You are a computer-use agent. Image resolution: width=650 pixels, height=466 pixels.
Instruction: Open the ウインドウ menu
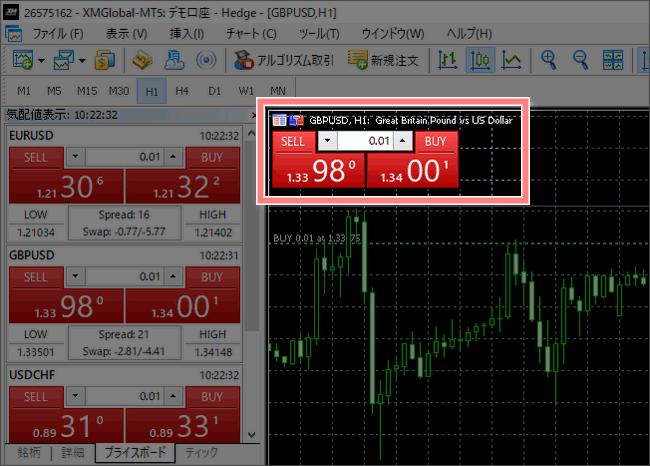[x=393, y=34]
